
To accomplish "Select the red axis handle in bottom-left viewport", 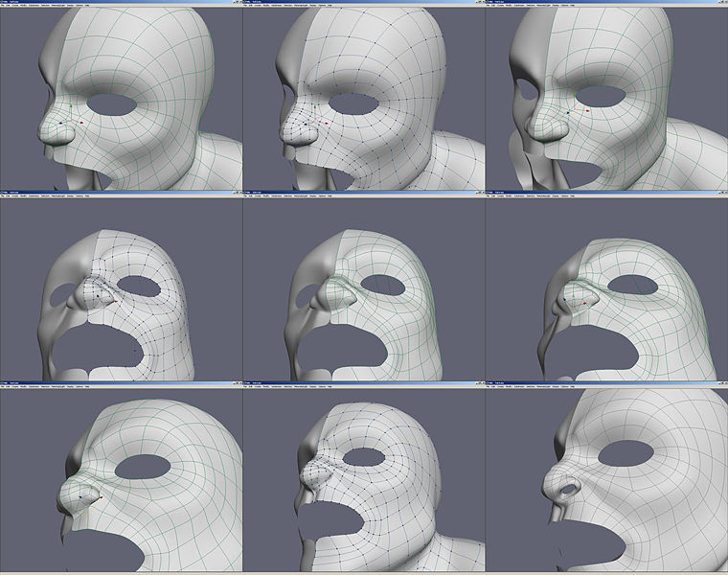I will 102,497.
